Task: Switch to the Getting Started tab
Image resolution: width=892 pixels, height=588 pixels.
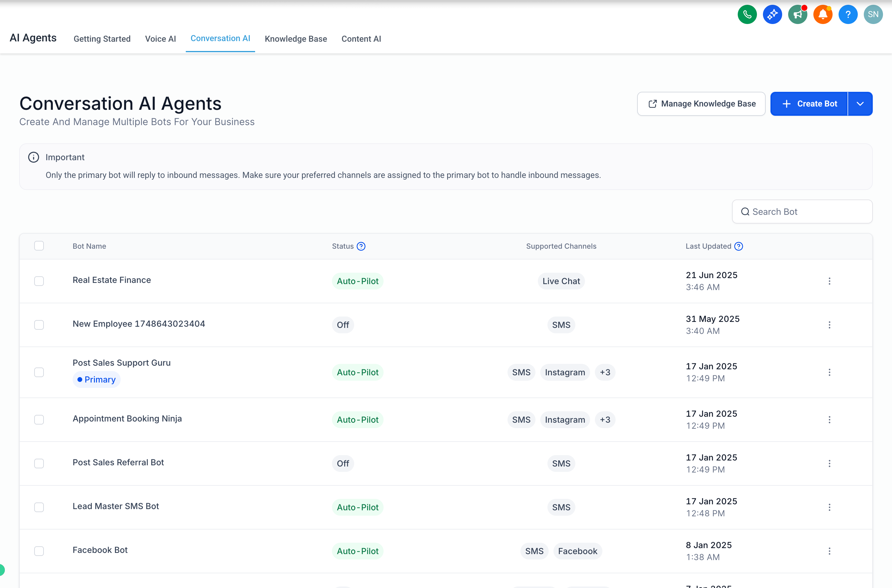Action: coord(102,39)
